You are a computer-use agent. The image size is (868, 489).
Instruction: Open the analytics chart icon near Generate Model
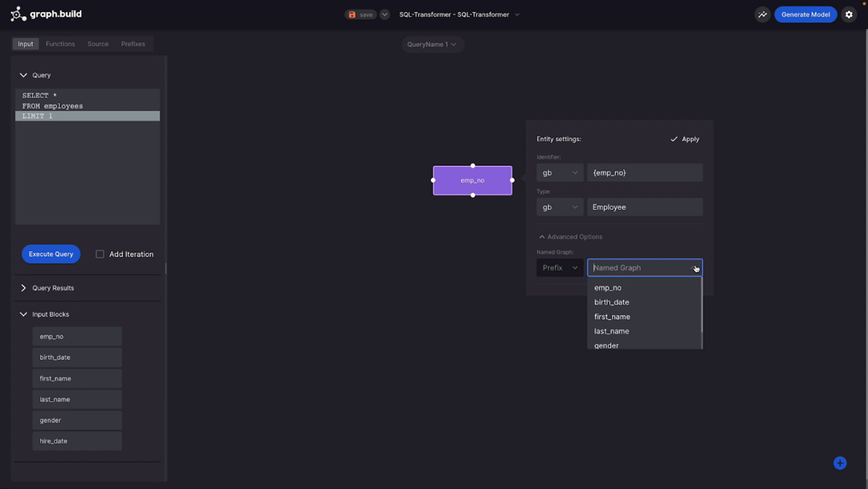click(762, 14)
